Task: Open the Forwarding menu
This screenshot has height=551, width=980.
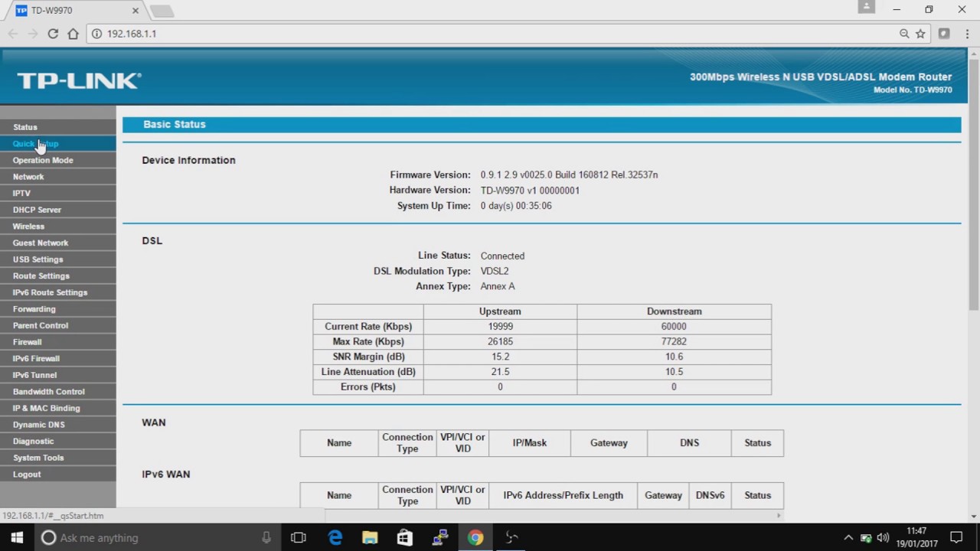Action: click(58, 308)
